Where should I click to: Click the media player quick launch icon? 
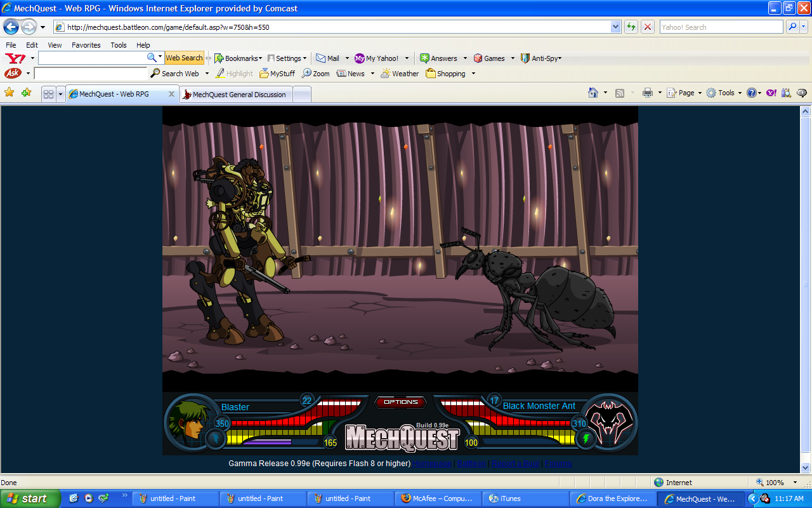pos(88,498)
